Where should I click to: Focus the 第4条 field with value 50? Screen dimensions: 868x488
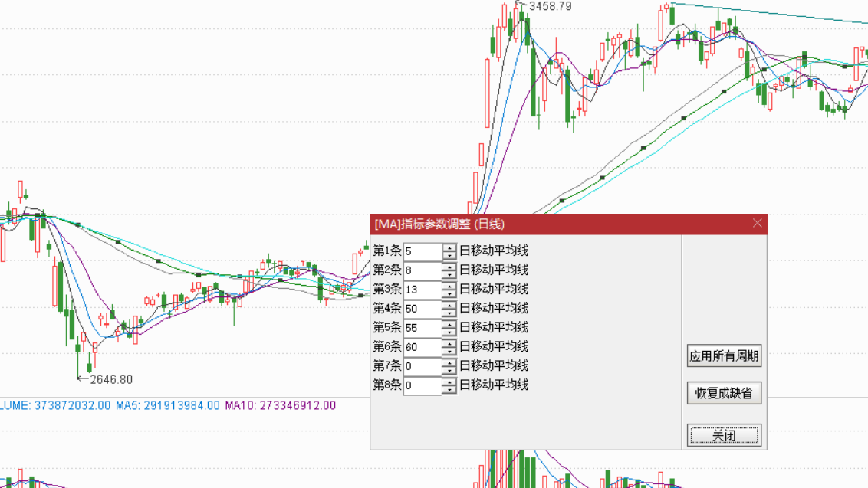[x=422, y=309]
